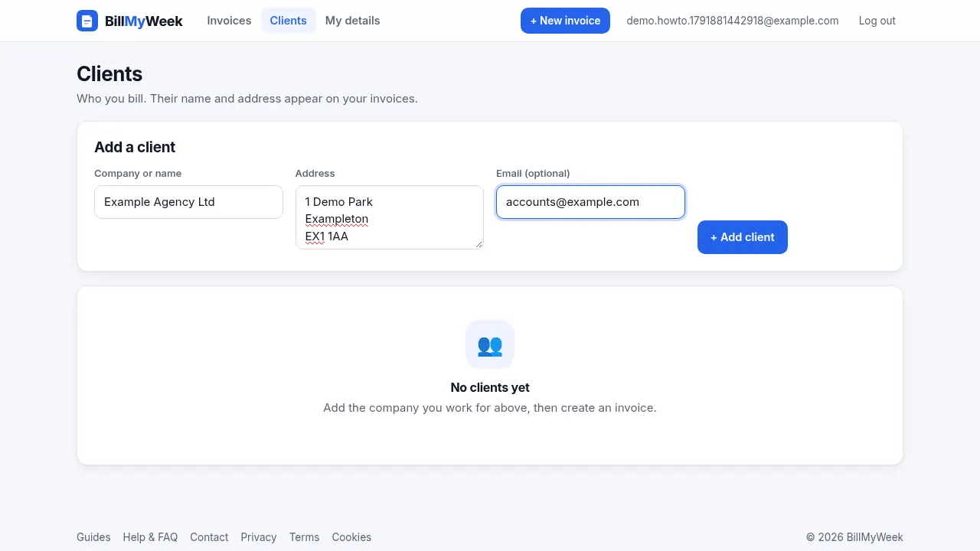Click the BillMyWeek brand name

coord(144,21)
